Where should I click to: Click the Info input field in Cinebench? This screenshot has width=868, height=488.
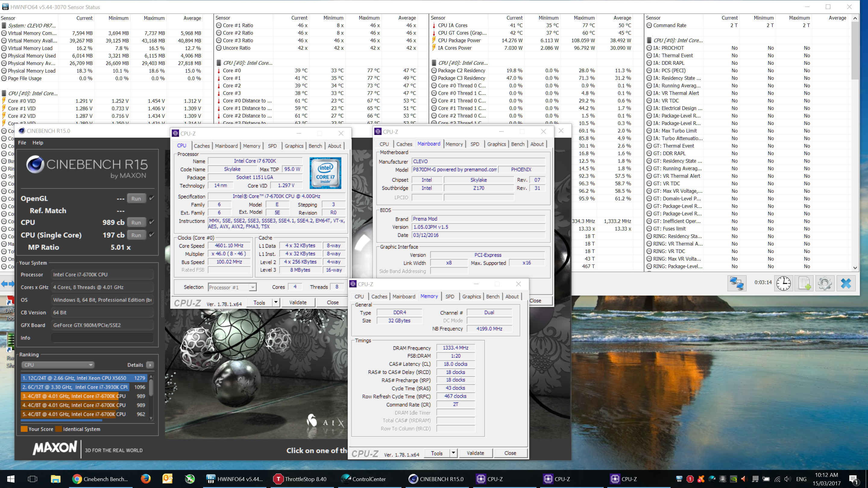[x=102, y=338]
